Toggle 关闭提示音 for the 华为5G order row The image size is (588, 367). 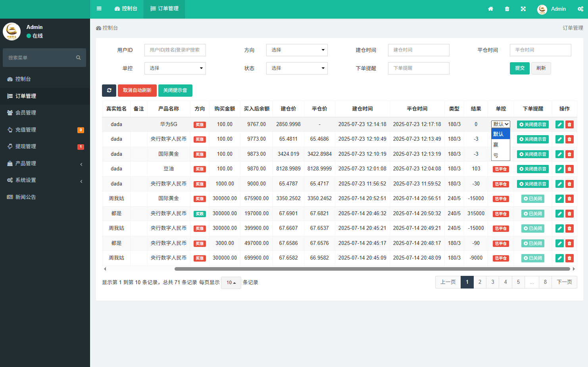tap(532, 124)
